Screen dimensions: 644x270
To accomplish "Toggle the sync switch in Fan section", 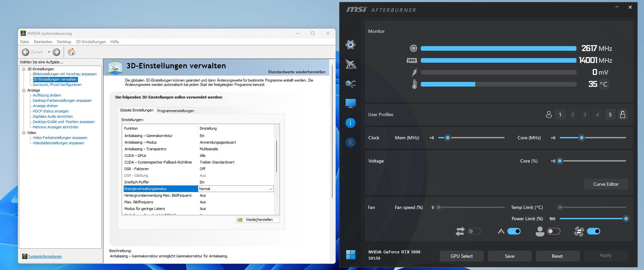I will (x=474, y=231).
